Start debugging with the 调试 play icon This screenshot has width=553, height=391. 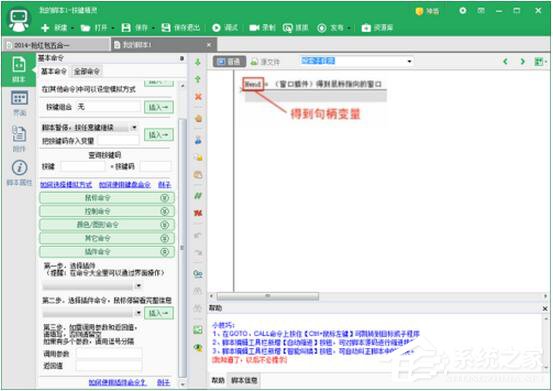(216, 28)
